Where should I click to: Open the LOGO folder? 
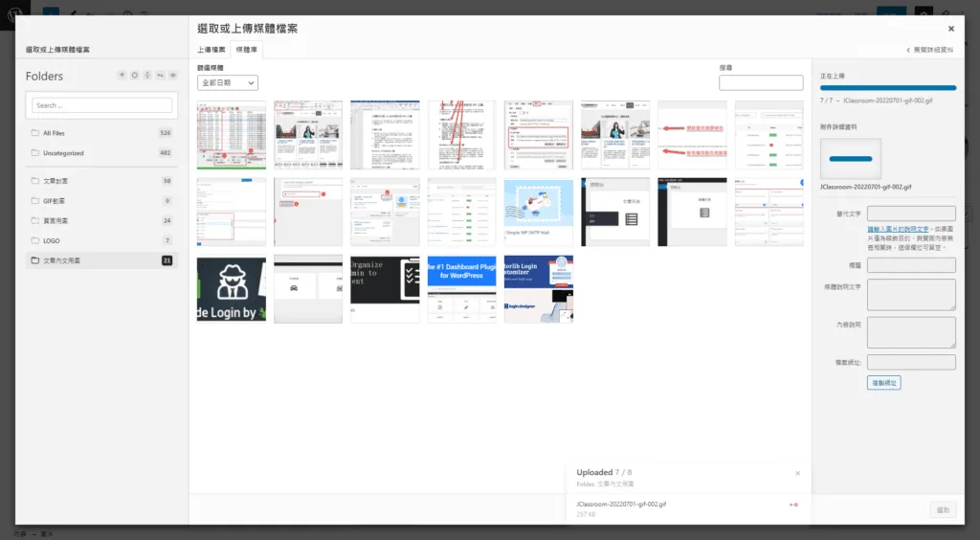tap(101, 240)
